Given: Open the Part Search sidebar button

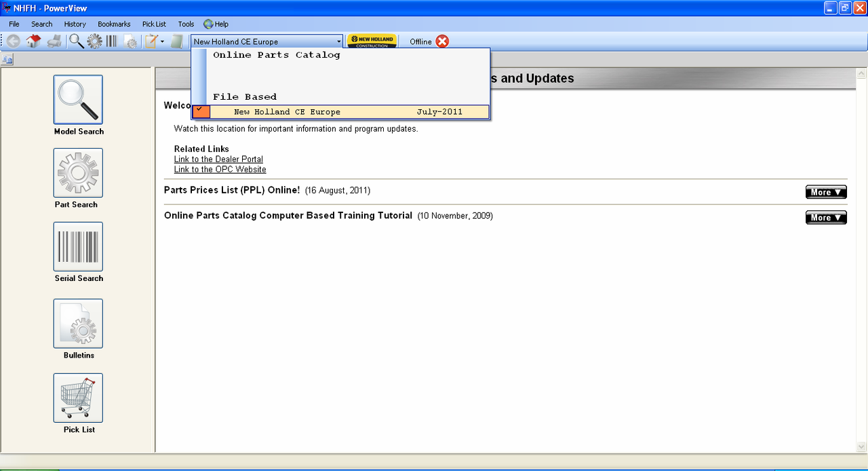Looking at the screenshot, I should coord(78,173).
